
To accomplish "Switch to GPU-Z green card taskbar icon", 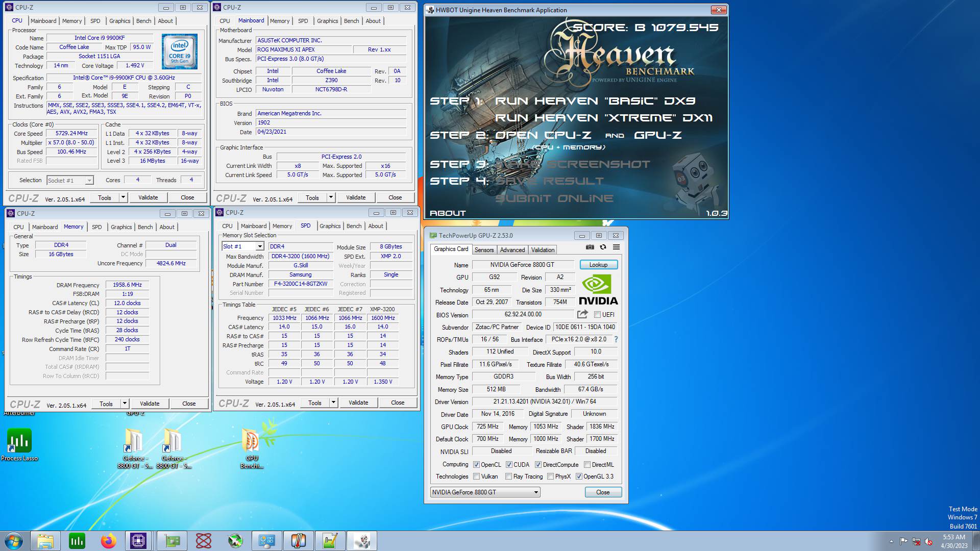I will pos(172,541).
